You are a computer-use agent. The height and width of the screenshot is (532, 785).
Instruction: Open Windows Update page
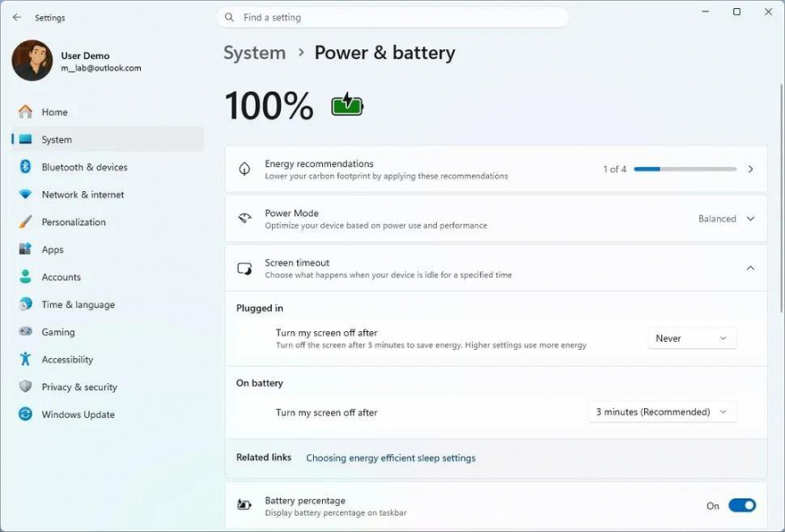(x=107, y=414)
